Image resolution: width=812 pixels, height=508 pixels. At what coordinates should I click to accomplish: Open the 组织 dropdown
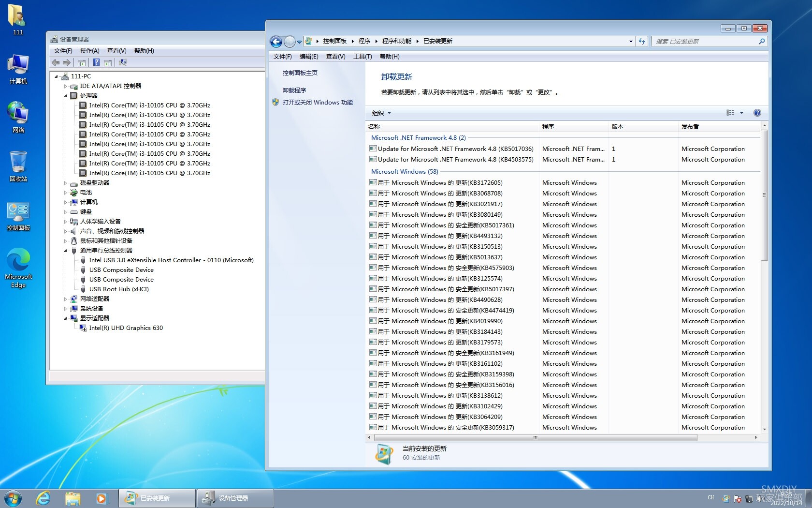(x=381, y=113)
